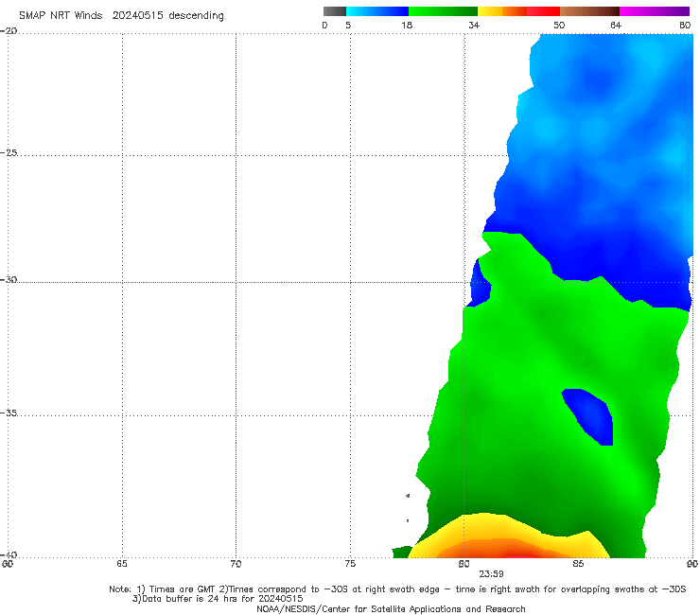The height and width of the screenshot is (615, 700).
Task: Click the '65' longitude axis label
Action: (121, 564)
